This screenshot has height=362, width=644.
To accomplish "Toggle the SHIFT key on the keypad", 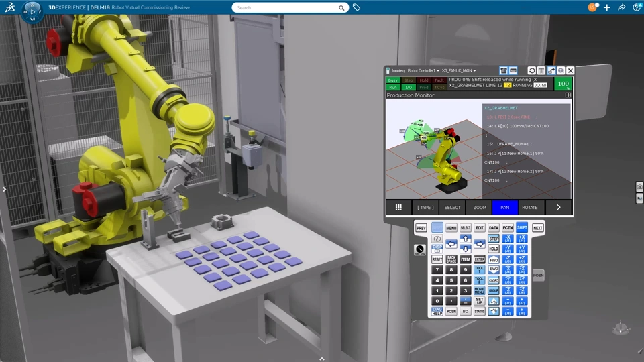I will coord(522,227).
